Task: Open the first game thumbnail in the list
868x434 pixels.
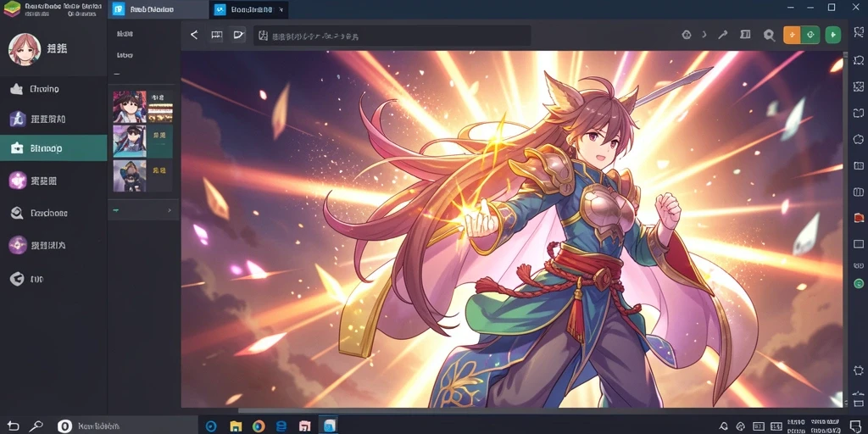Action: (x=130, y=107)
